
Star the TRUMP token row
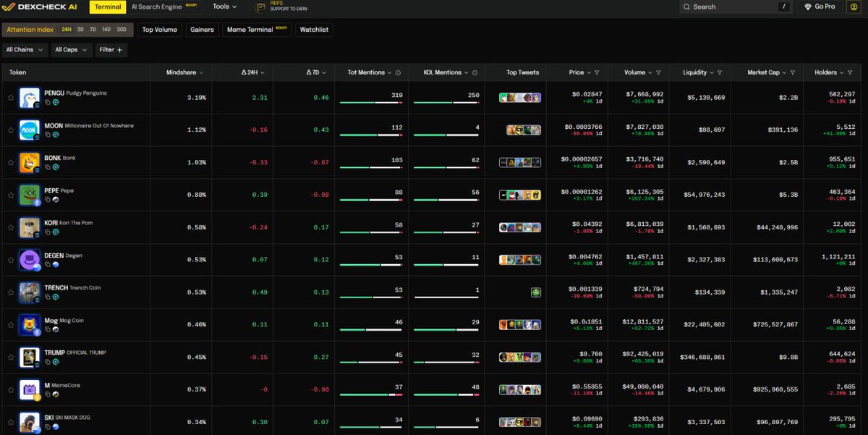point(11,358)
